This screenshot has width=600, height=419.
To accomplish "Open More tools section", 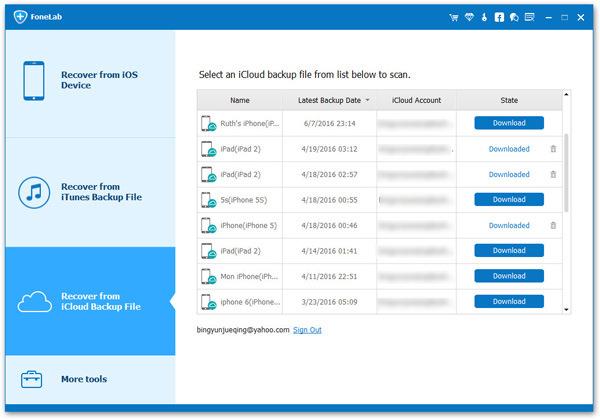I will pyautogui.click(x=90, y=379).
